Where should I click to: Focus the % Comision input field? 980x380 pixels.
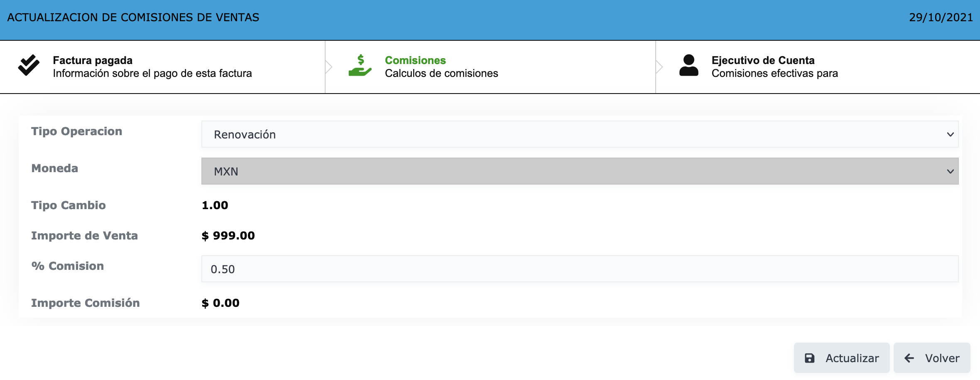pos(580,269)
